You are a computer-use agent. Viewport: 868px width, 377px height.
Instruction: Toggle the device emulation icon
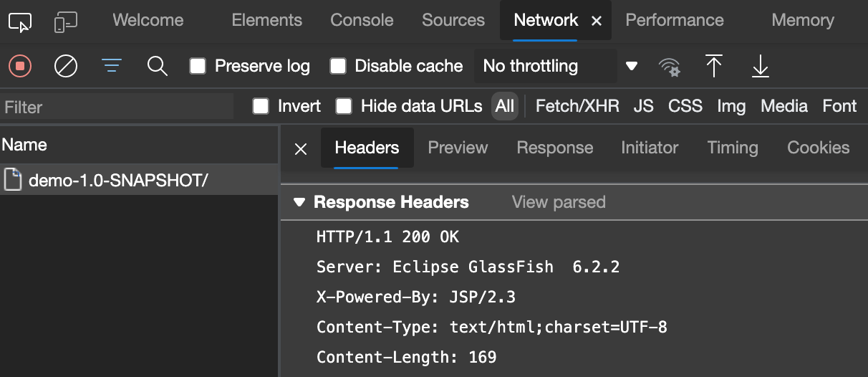coord(65,22)
